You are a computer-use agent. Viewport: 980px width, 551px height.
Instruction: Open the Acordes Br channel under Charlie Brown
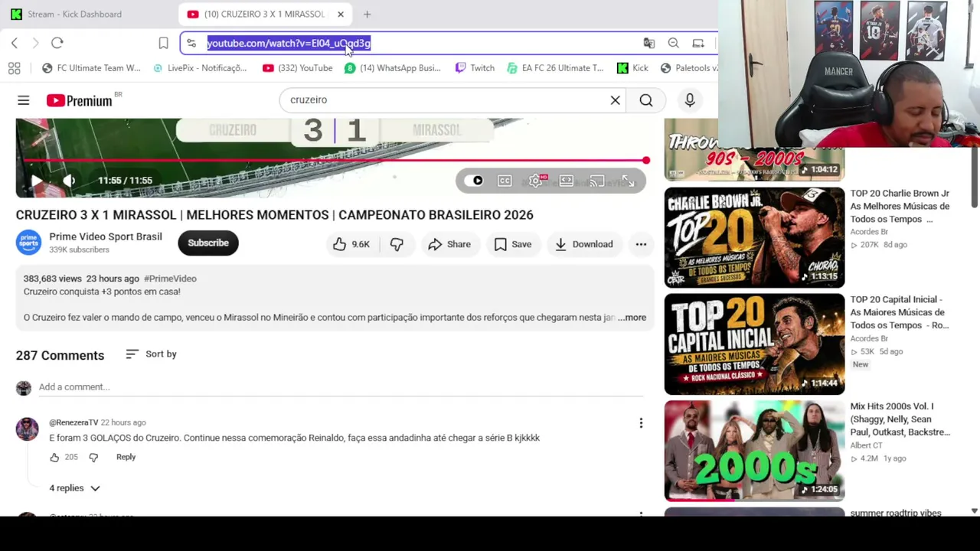(869, 232)
